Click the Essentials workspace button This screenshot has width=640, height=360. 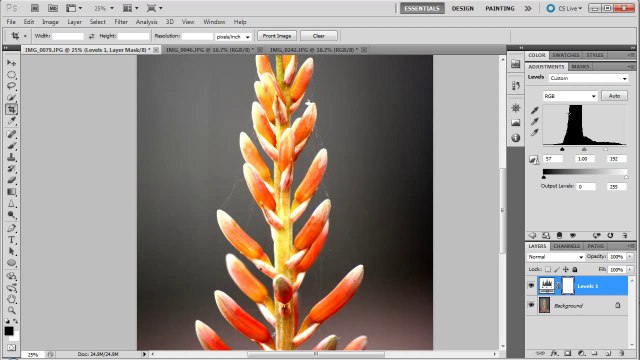pyautogui.click(x=422, y=8)
